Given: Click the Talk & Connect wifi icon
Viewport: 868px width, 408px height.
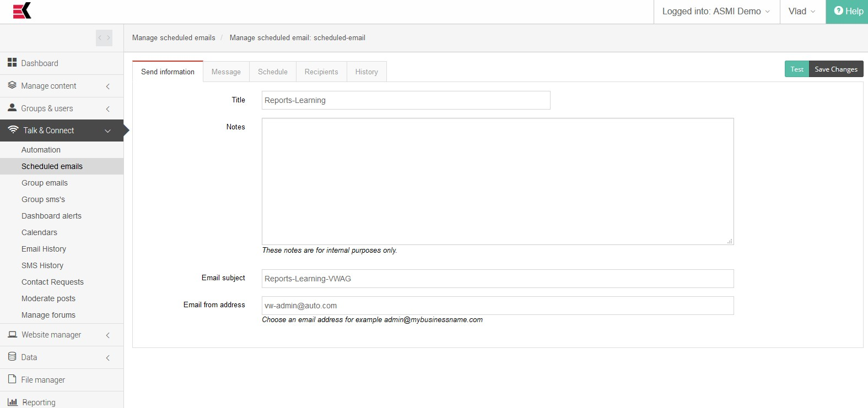Looking at the screenshot, I should click(13, 130).
